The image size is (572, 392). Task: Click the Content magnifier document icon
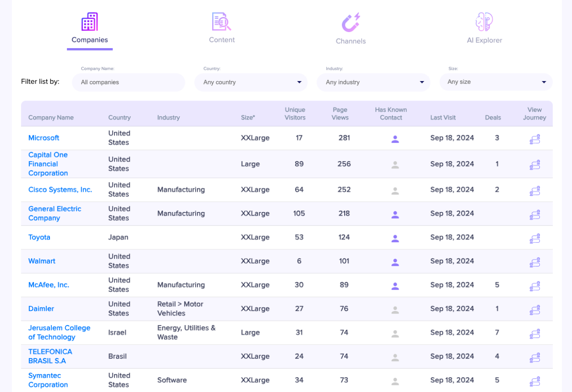222,21
